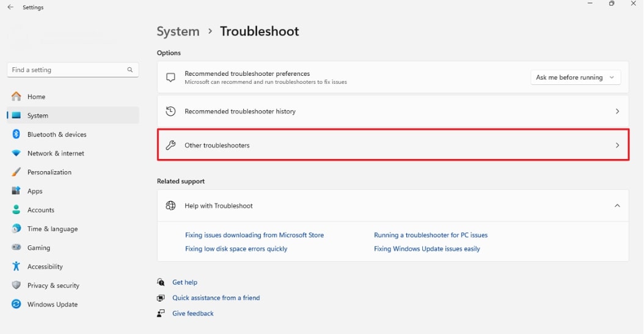Collapse the Help with Troubleshoot section

tap(617, 206)
